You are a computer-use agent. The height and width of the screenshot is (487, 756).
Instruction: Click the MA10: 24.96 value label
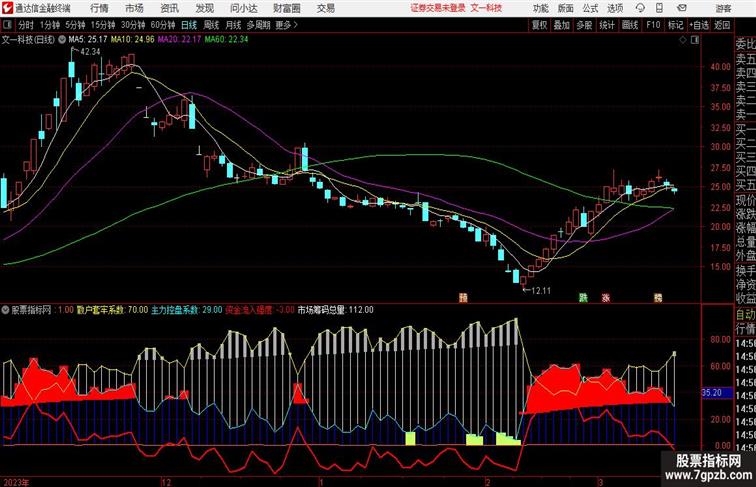coord(133,40)
